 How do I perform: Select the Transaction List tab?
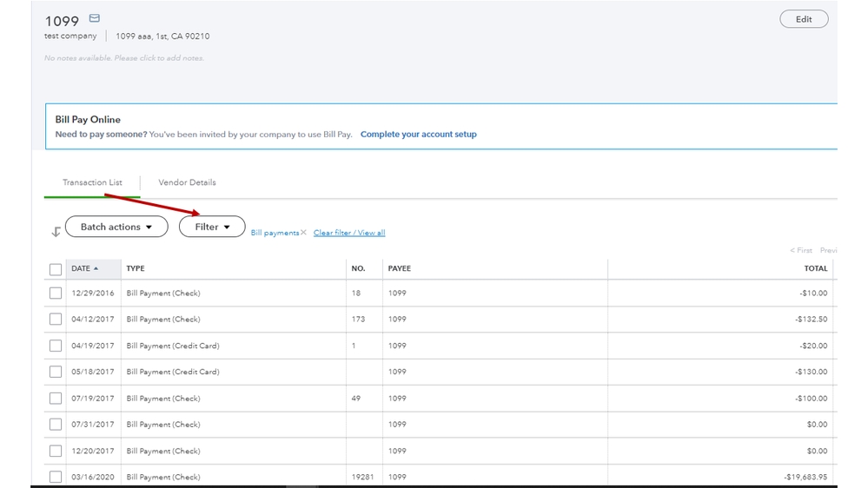pyautogui.click(x=92, y=182)
